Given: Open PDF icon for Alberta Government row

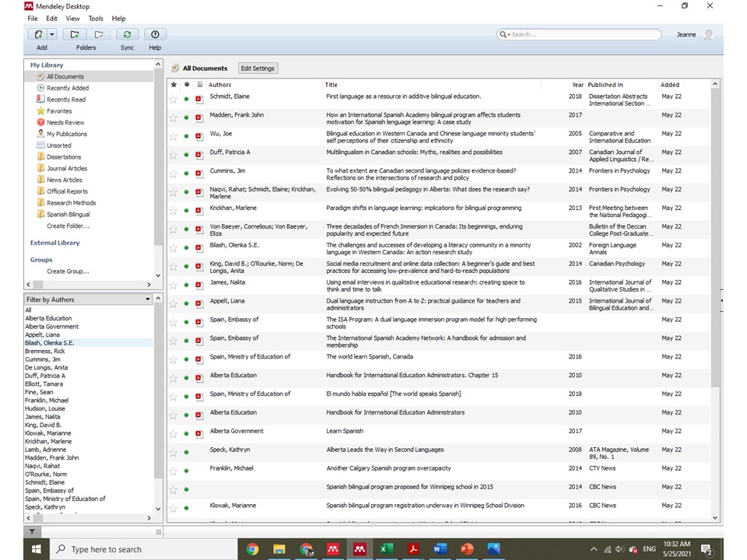Looking at the screenshot, I should click(199, 434).
